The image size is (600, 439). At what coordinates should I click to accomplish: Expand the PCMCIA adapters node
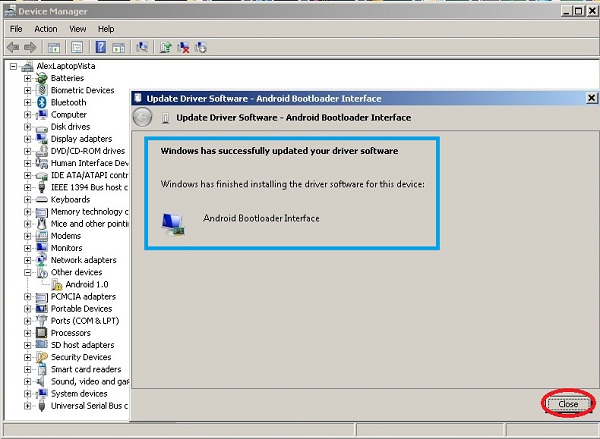click(x=27, y=297)
